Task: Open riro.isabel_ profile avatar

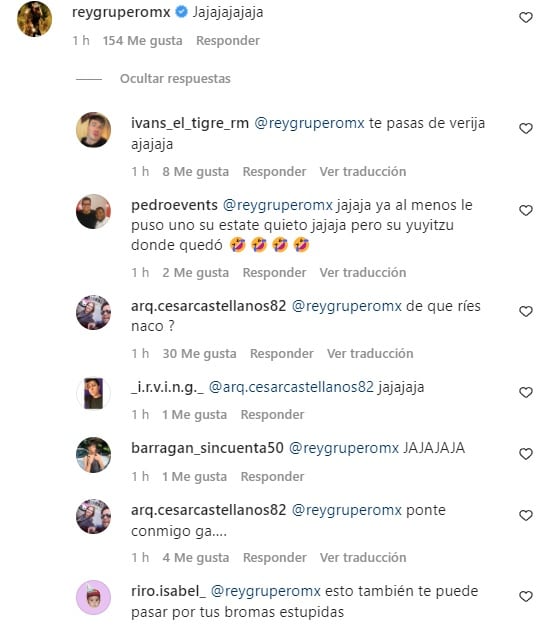Action: pyautogui.click(x=93, y=597)
